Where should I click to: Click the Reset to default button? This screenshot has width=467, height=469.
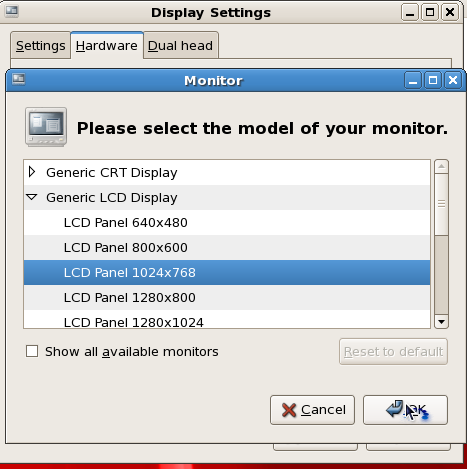(x=393, y=352)
